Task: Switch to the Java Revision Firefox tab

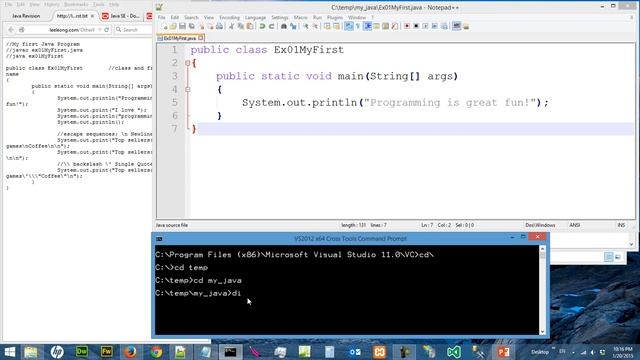Action: (26, 16)
